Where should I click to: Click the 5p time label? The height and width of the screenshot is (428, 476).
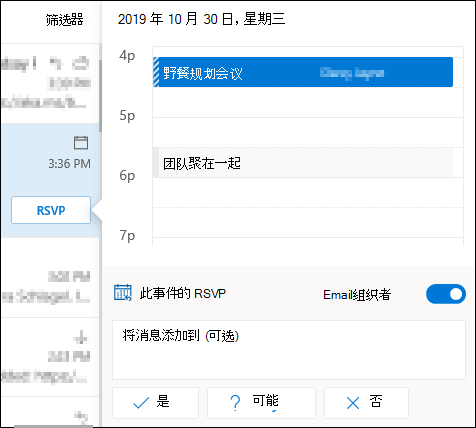pyautogui.click(x=127, y=115)
